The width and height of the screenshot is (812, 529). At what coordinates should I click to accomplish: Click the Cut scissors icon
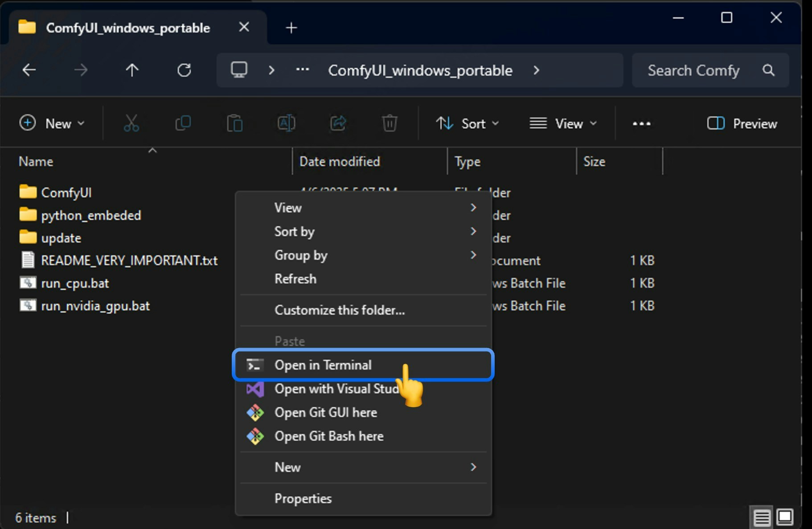coord(131,123)
